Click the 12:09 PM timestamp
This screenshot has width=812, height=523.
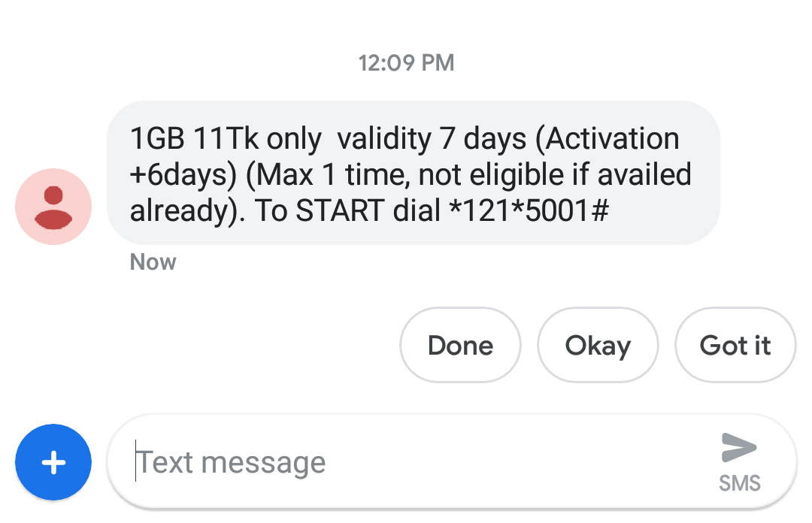point(406,62)
